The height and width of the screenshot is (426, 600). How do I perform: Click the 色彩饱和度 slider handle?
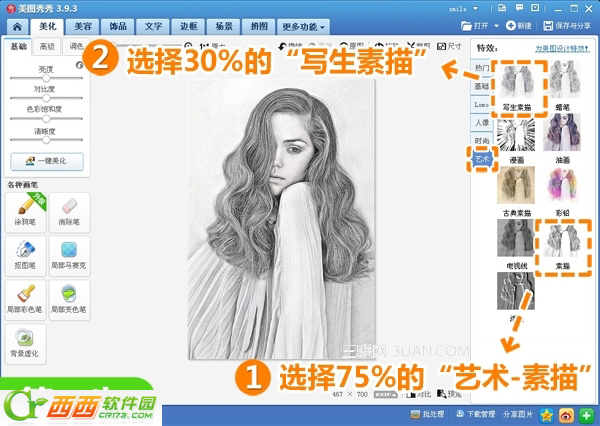pyautogui.click(x=46, y=119)
